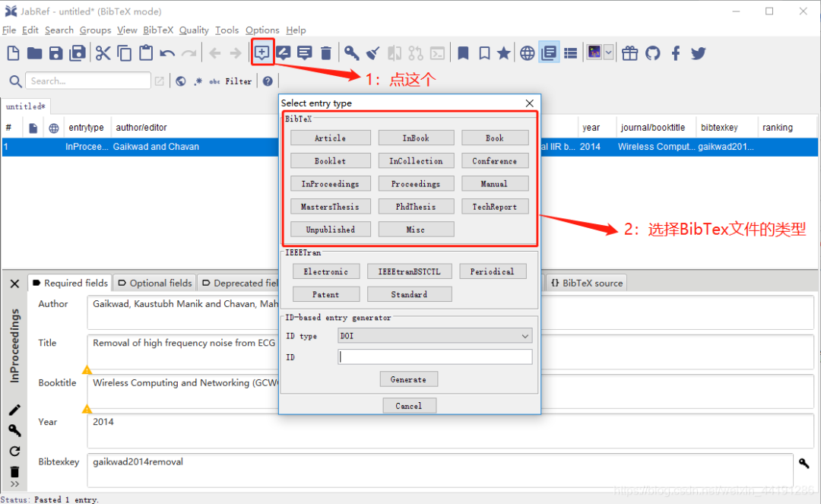
Task: Open the File menu
Action: point(9,30)
